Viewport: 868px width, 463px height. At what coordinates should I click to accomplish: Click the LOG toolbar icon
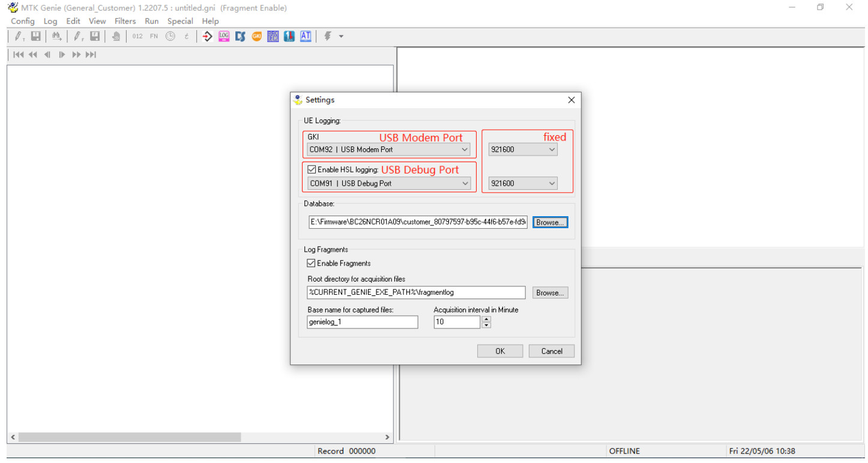224,37
